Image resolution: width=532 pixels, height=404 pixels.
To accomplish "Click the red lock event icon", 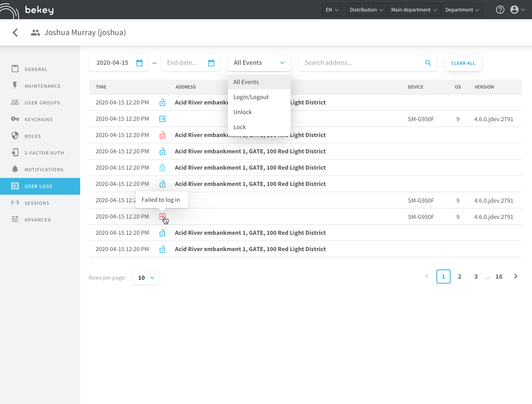I will 162,135.
